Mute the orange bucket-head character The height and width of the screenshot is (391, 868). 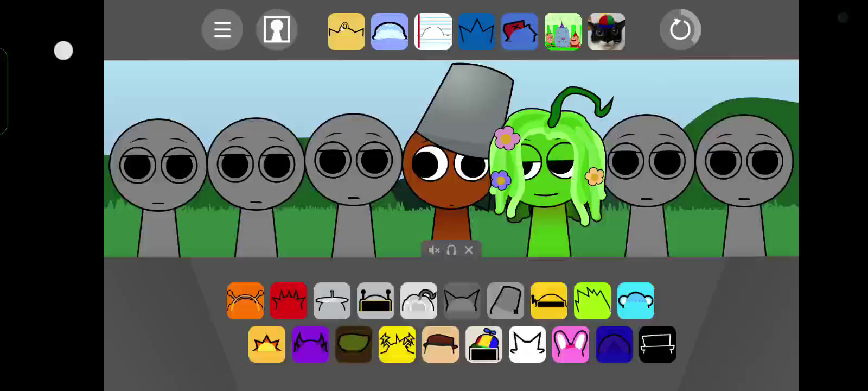[x=433, y=250]
